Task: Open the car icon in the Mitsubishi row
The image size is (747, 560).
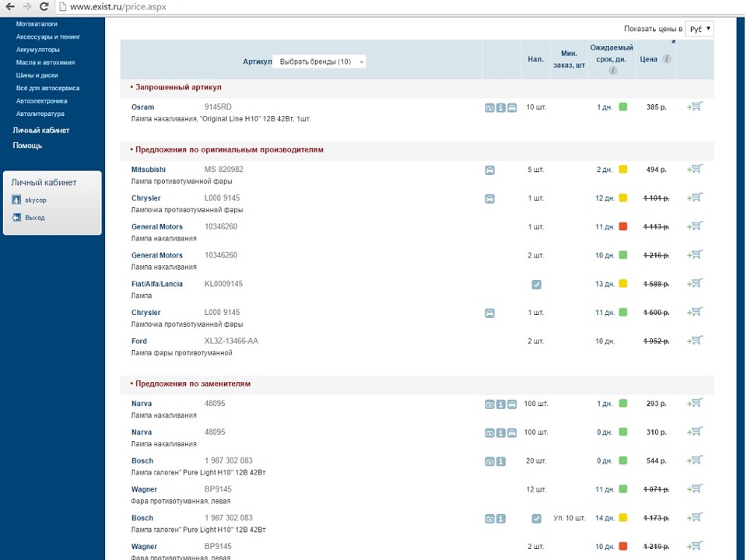Action: 489,170
